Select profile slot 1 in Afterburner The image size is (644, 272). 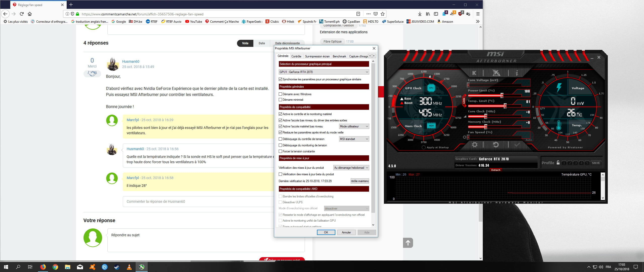[x=564, y=163]
